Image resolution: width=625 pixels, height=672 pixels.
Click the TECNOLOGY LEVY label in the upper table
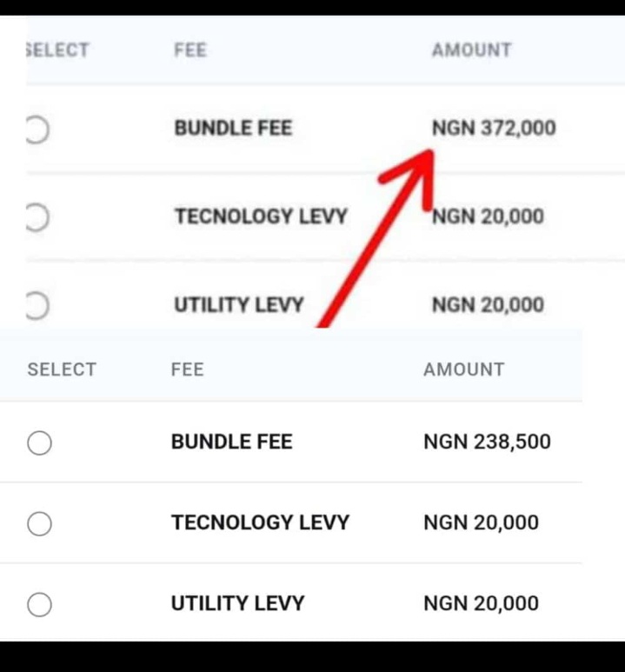[261, 216]
